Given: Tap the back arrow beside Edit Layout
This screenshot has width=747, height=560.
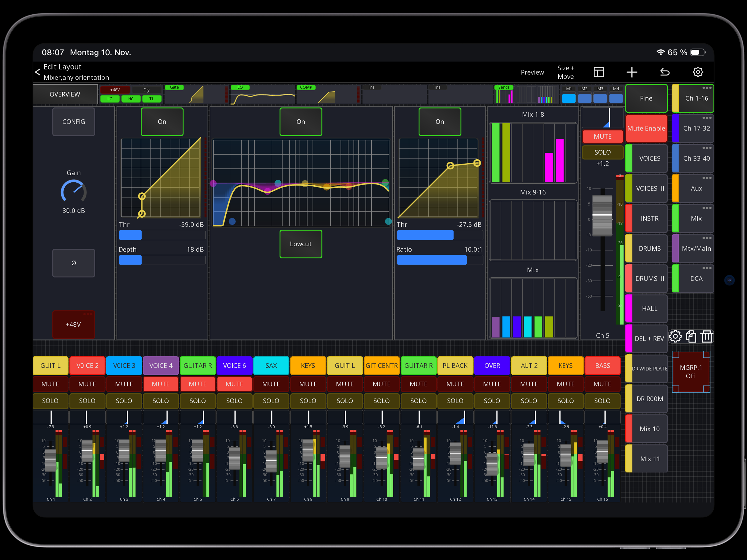Looking at the screenshot, I should pyautogui.click(x=38, y=72).
